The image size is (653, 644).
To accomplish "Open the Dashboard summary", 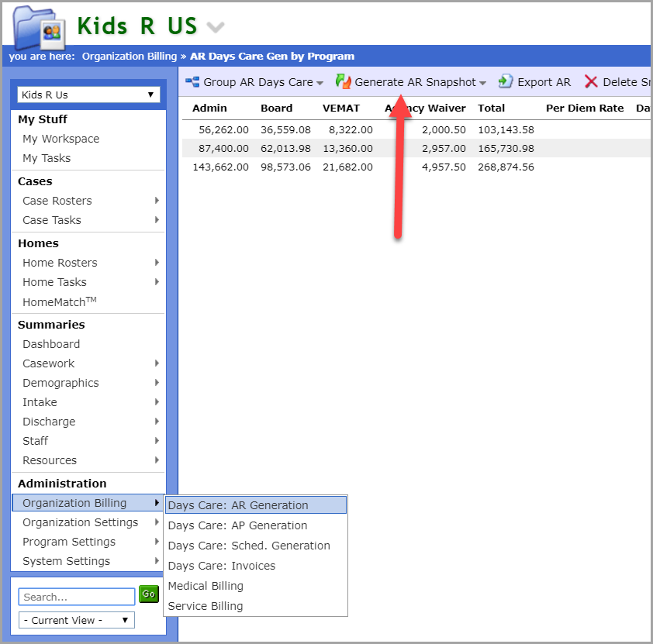I will [x=51, y=344].
